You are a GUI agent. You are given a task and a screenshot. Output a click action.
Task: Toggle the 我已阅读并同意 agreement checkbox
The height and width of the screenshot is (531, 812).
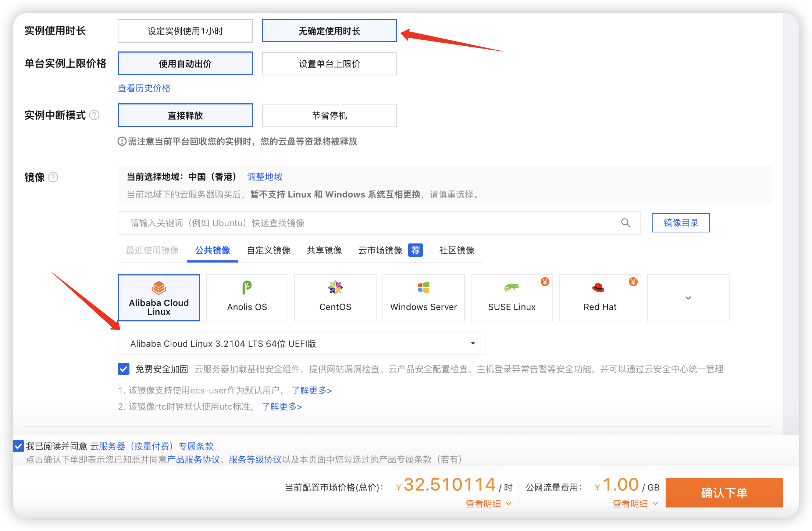tap(19, 446)
